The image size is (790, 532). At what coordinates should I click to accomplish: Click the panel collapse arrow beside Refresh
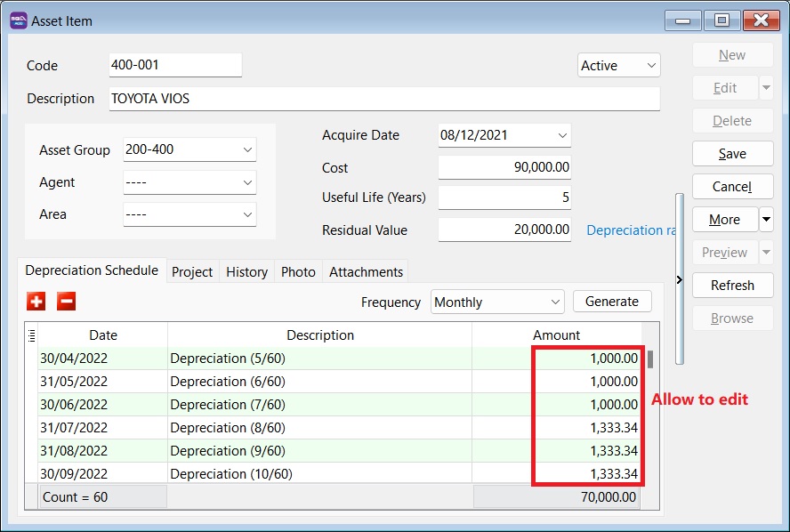(x=680, y=279)
